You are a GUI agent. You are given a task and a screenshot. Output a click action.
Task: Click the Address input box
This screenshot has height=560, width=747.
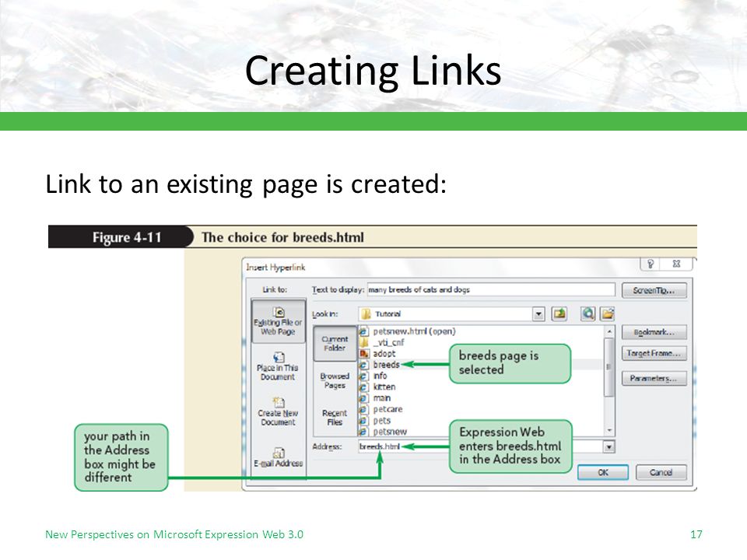(x=486, y=446)
